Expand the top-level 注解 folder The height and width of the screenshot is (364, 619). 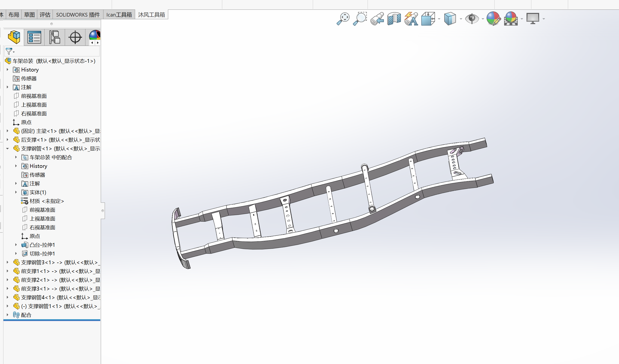[8, 87]
